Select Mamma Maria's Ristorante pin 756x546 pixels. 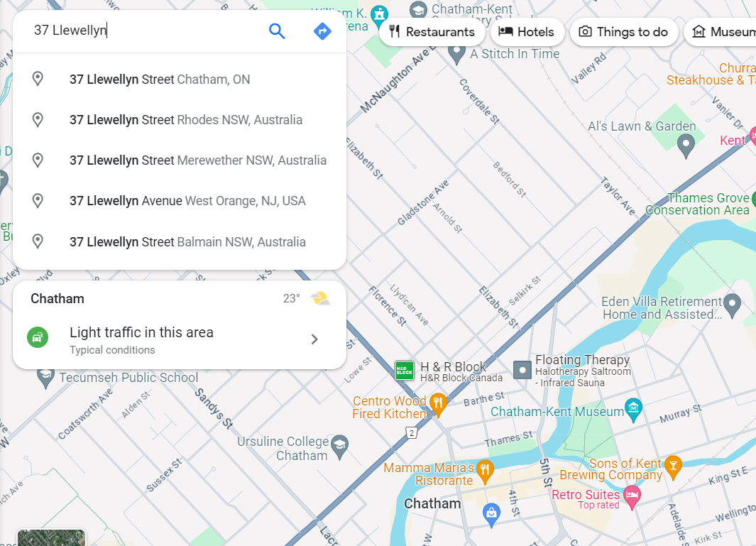[x=485, y=471]
